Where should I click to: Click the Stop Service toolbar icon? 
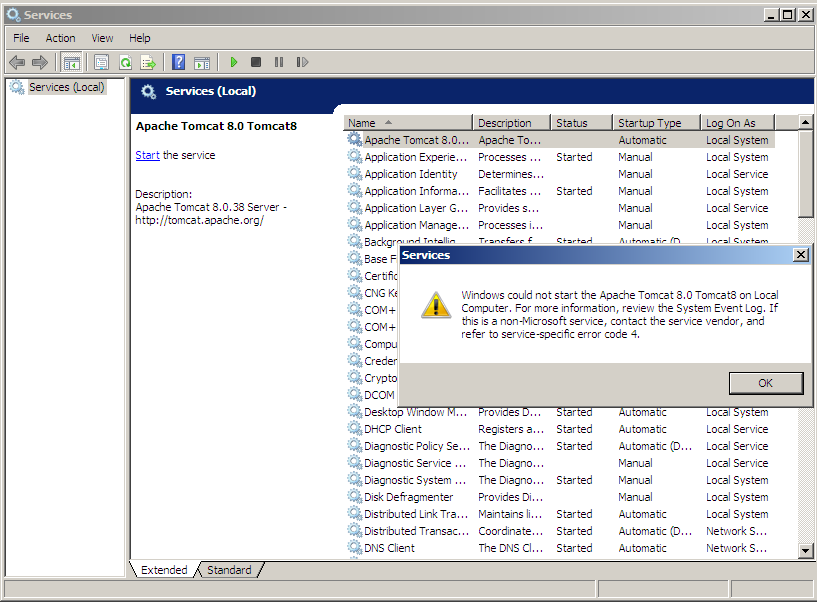(255, 63)
